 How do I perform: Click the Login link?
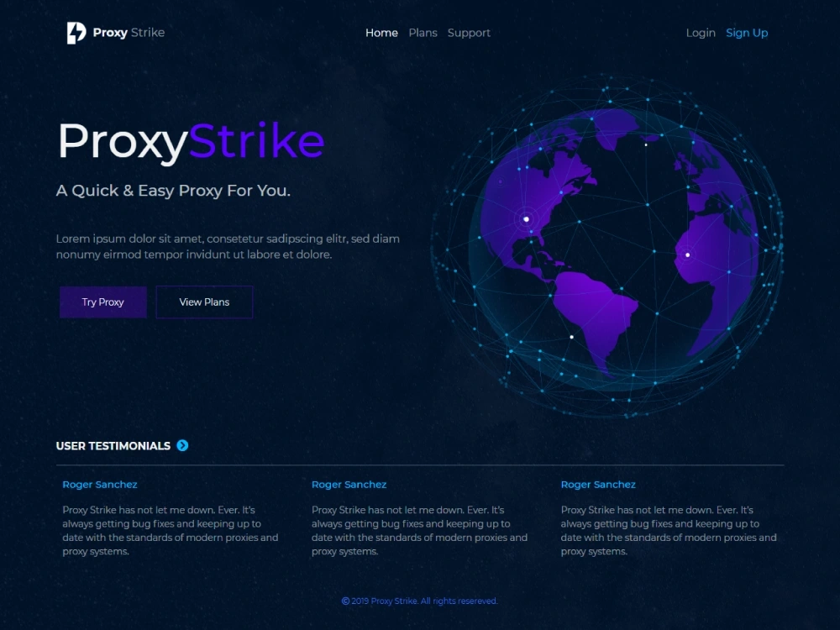tap(701, 34)
